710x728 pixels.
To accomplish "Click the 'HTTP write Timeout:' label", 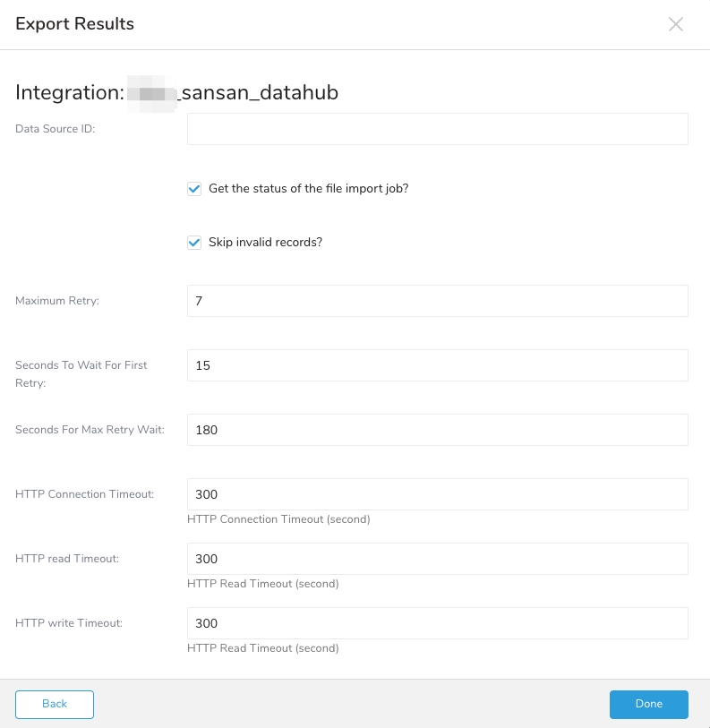I will [x=69, y=623].
